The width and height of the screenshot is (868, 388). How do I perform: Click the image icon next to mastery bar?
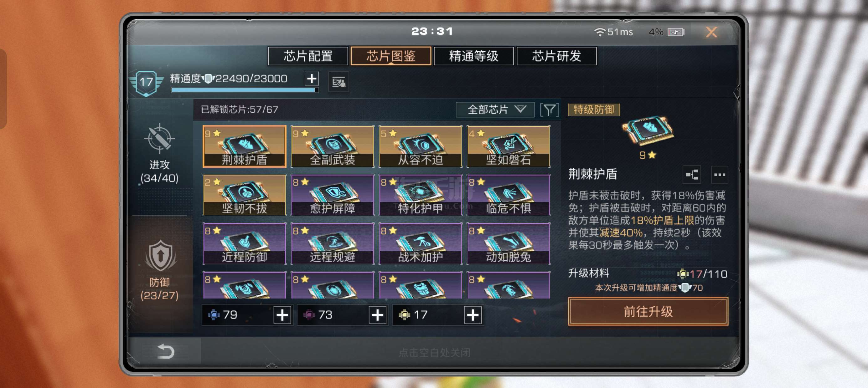click(338, 81)
